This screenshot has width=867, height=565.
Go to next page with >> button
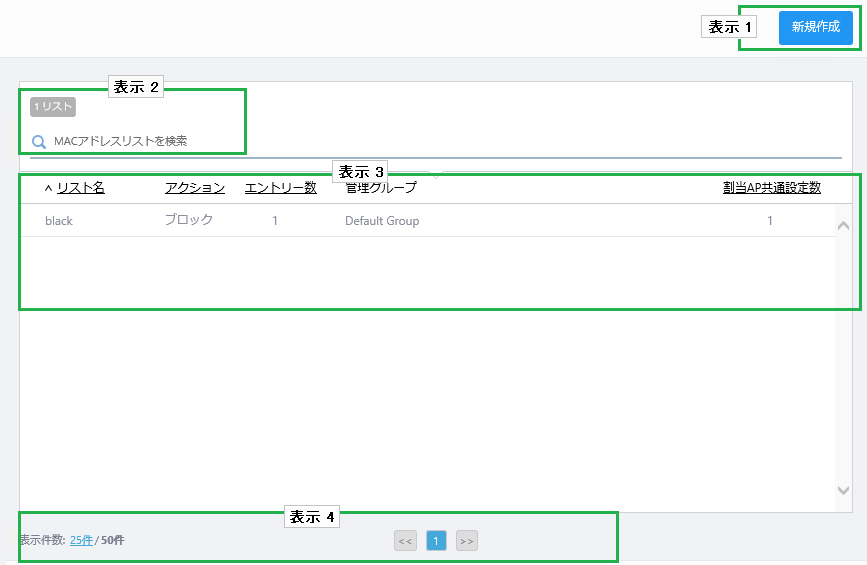click(x=467, y=541)
